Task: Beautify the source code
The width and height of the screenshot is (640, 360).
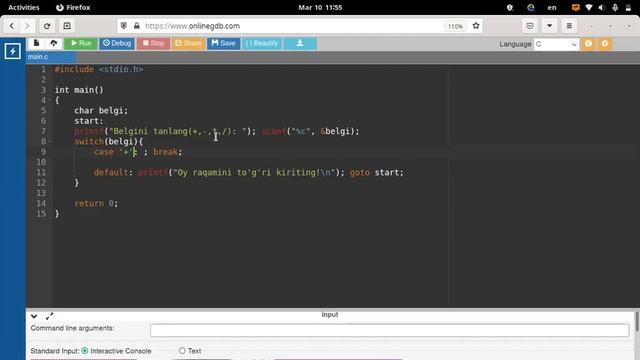Action: click(x=262, y=43)
